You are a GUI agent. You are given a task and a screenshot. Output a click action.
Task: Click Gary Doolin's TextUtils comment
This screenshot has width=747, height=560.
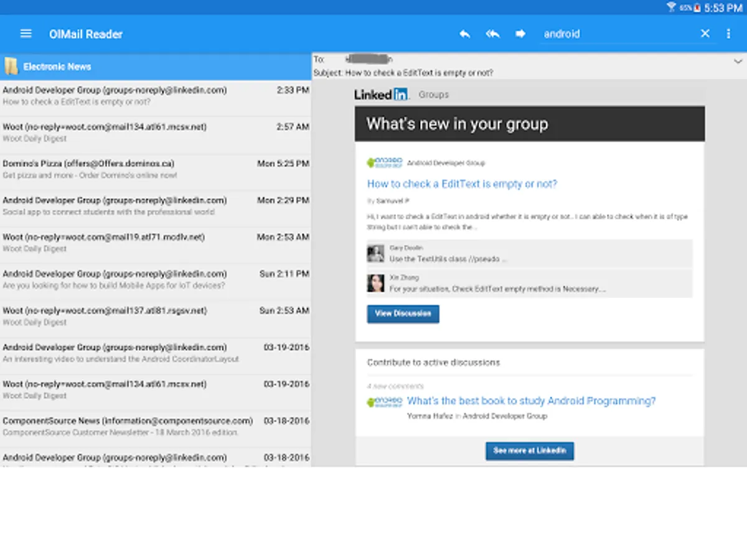tap(448, 259)
